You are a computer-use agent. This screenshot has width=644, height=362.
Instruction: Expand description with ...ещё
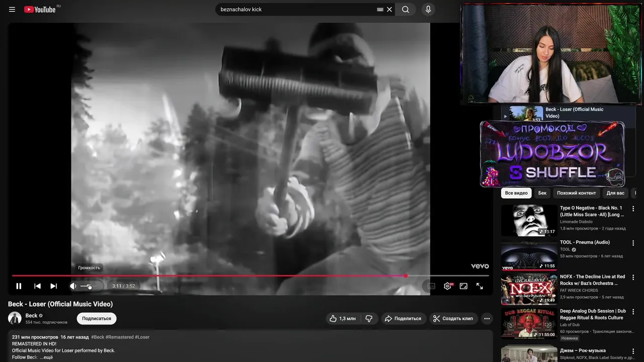point(46,357)
